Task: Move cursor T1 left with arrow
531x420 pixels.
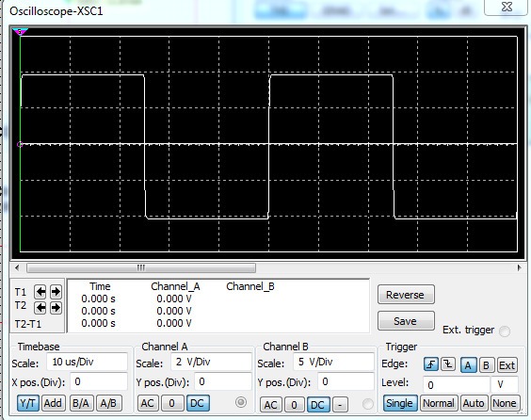Action: 40,292
